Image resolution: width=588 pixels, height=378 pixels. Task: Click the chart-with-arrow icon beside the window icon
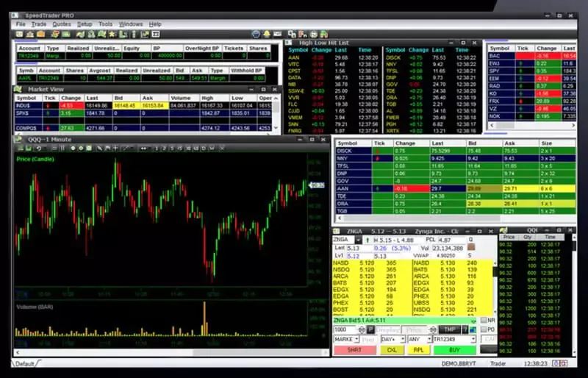[145, 35]
